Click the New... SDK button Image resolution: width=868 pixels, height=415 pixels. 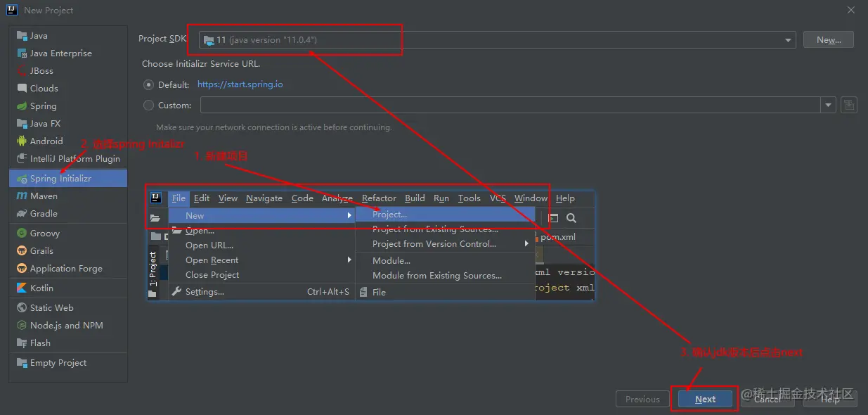tap(829, 40)
